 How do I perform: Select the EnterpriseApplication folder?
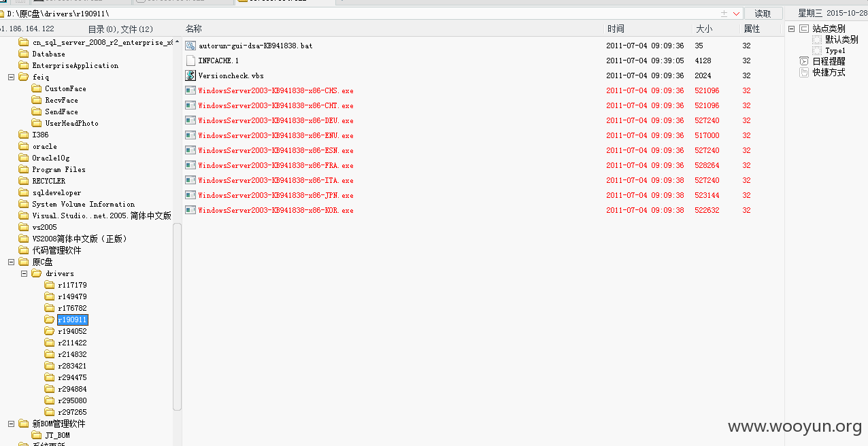pos(75,65)
